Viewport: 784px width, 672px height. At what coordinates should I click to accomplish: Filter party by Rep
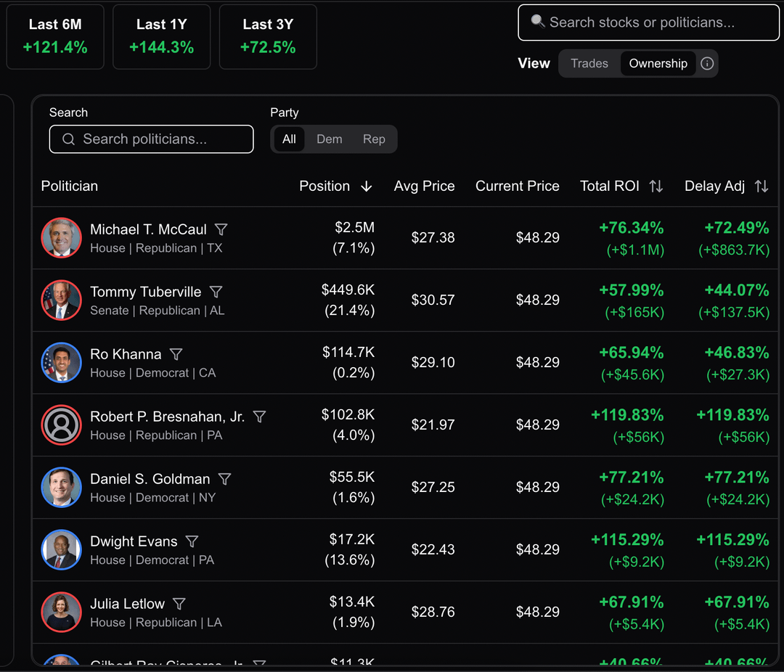(374, 139)
